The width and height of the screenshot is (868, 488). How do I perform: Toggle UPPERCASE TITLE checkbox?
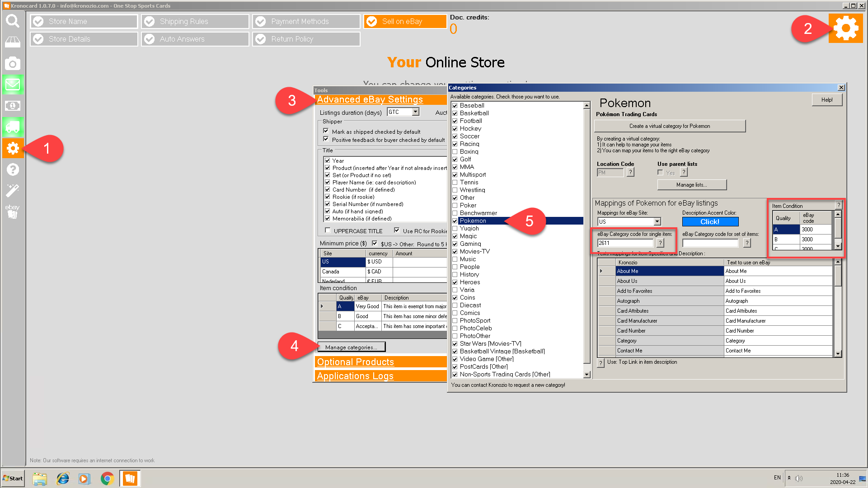tap(328, 230)
